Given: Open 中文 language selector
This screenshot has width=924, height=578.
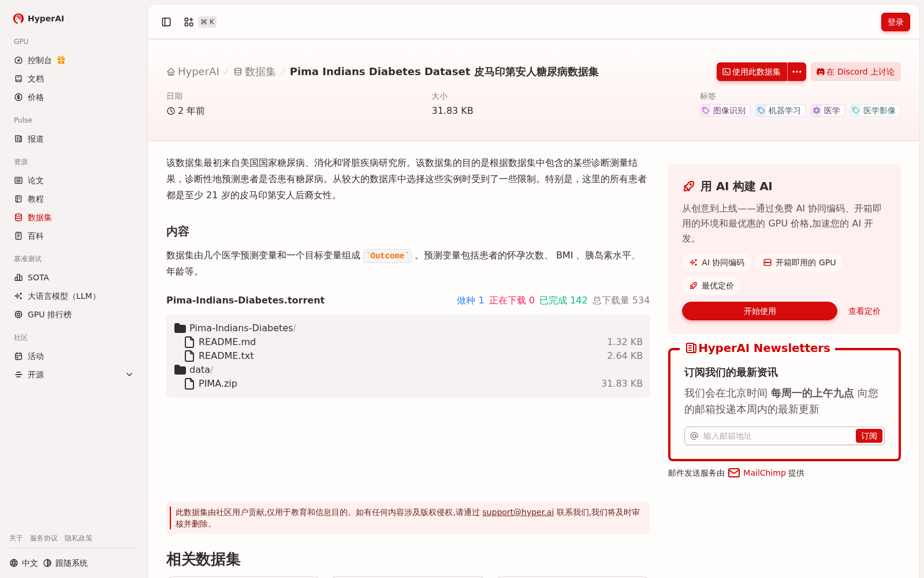Looking at the screenshot, I should (x=24, y=563).
